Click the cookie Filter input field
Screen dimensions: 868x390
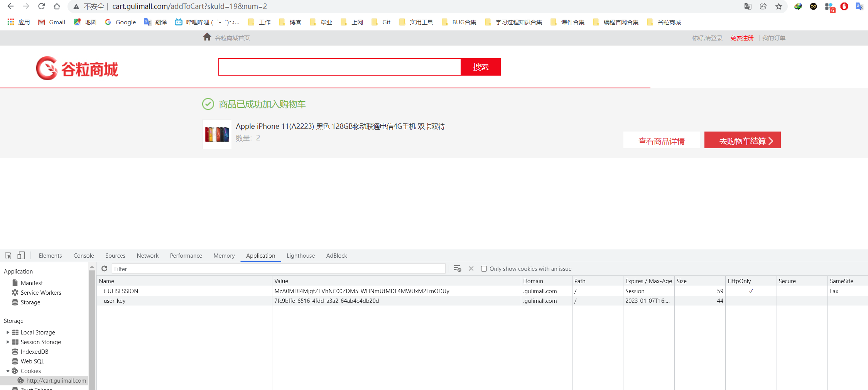click(279, 268)
